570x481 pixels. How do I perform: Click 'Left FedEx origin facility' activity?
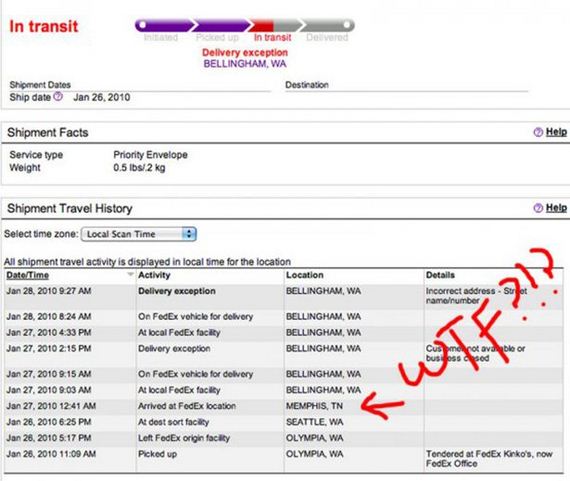184,438
